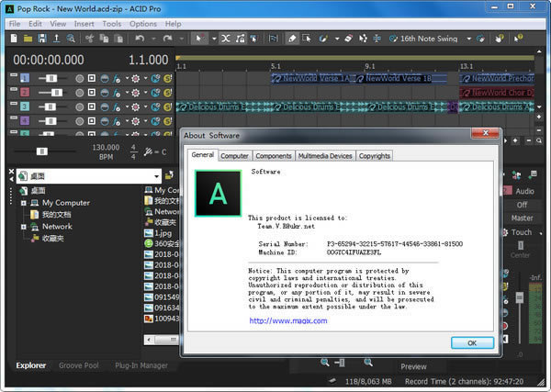
Task: Switch to the Copyrights tab
Action: tap(375, 156)
